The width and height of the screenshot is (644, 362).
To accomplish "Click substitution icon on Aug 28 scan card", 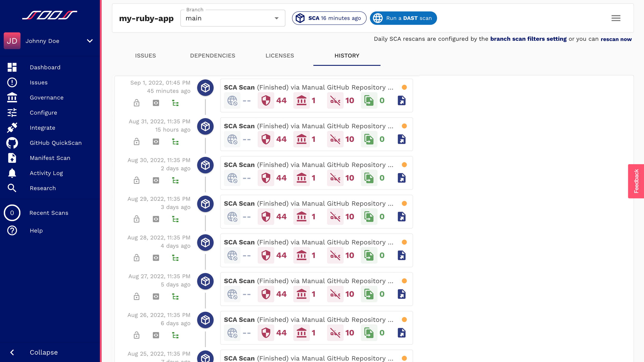I will click(369, 256).
